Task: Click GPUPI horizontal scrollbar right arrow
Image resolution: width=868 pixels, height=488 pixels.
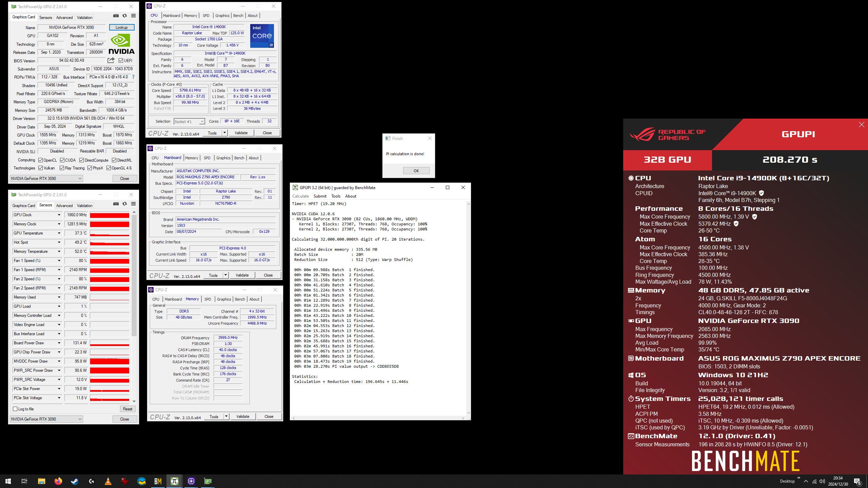Action: tap(463, 418)
